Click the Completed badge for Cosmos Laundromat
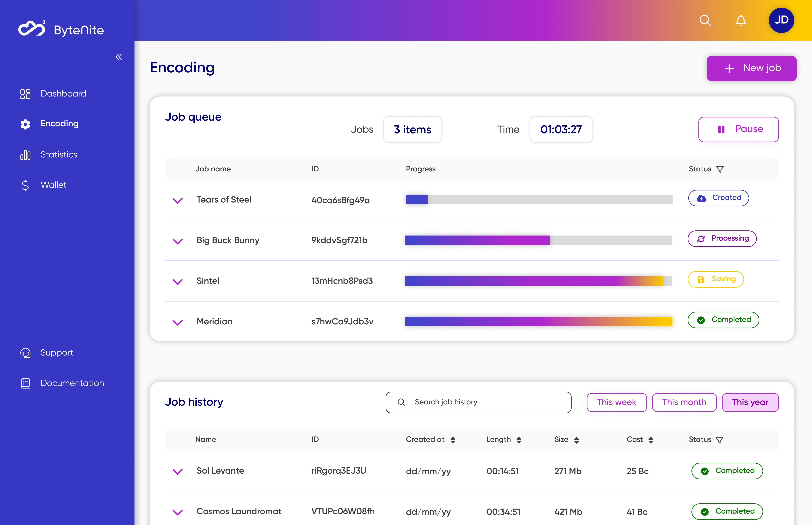 click(x=727, y=511)
